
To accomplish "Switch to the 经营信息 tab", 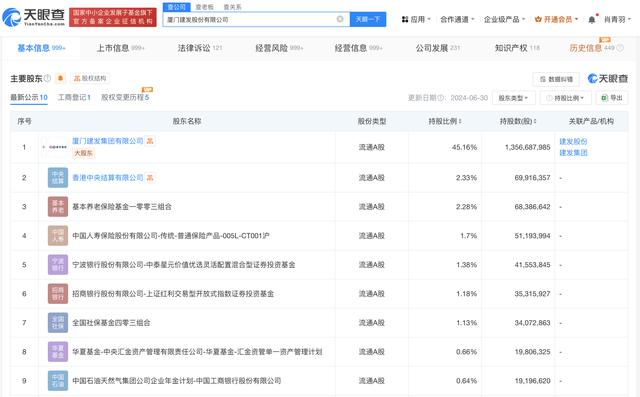I will tap(358, 48).
